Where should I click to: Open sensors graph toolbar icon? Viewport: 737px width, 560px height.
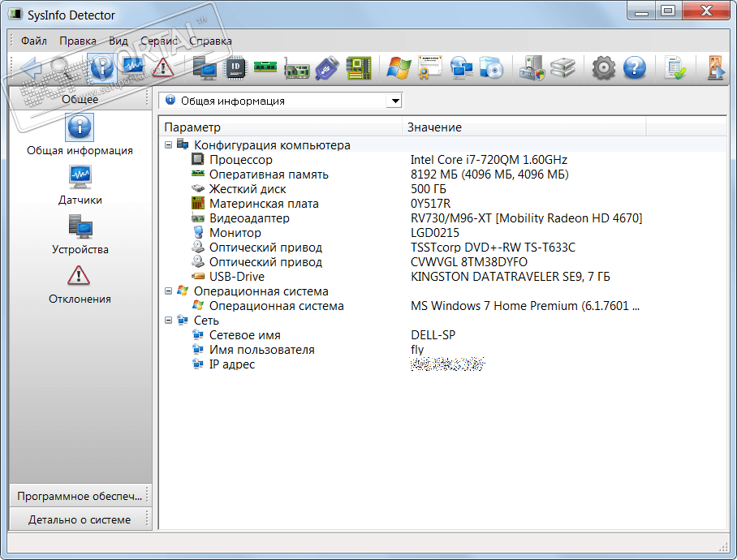tap(133, 67)
